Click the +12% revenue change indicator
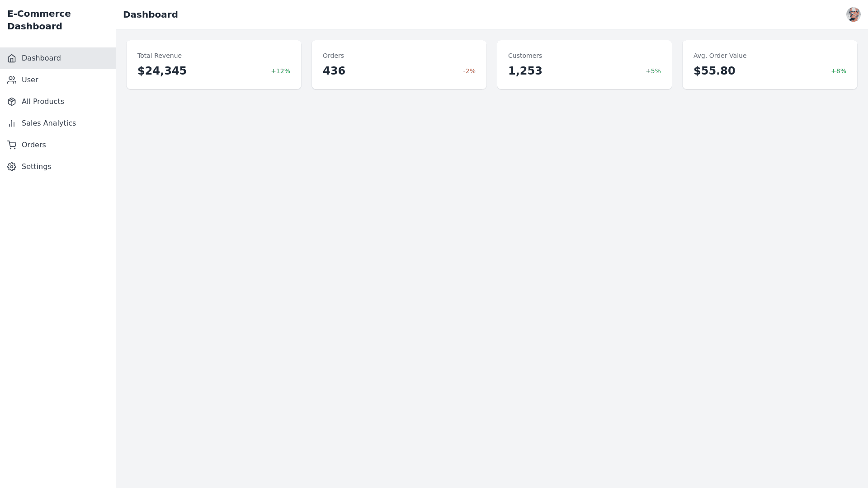This screenshot has height=488, width=868. [280, 71]
